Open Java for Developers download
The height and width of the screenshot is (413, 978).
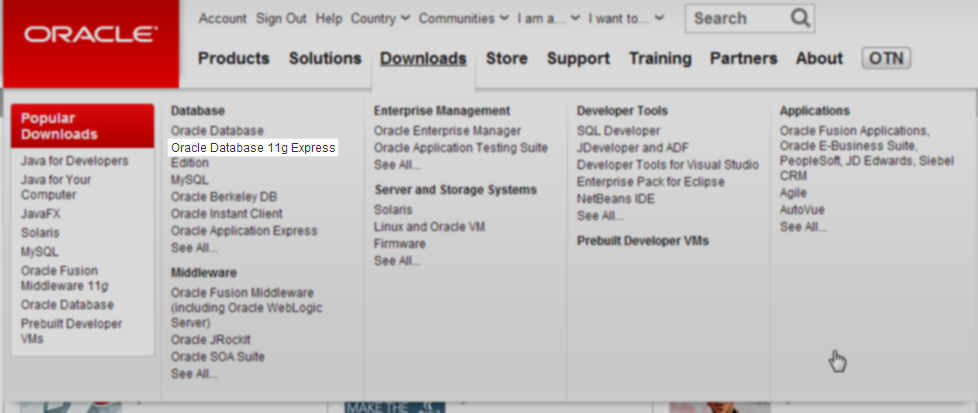point(74,161)
